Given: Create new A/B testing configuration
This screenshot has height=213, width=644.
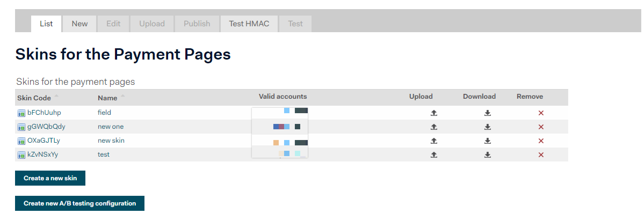Looking at the screenshot, I should pyautogui.click(x=79, y=203).
